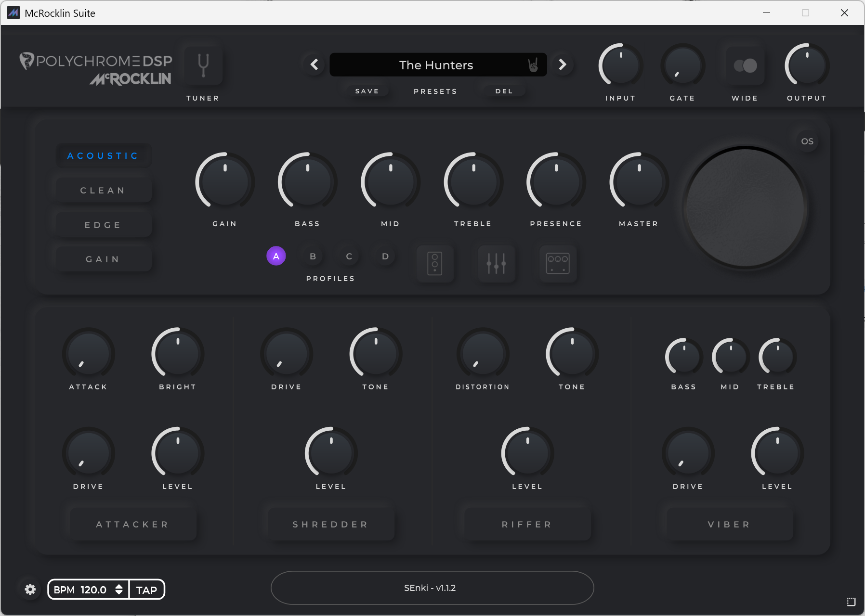Switch to the CLEAN amp channel

[x=102, y=190]
